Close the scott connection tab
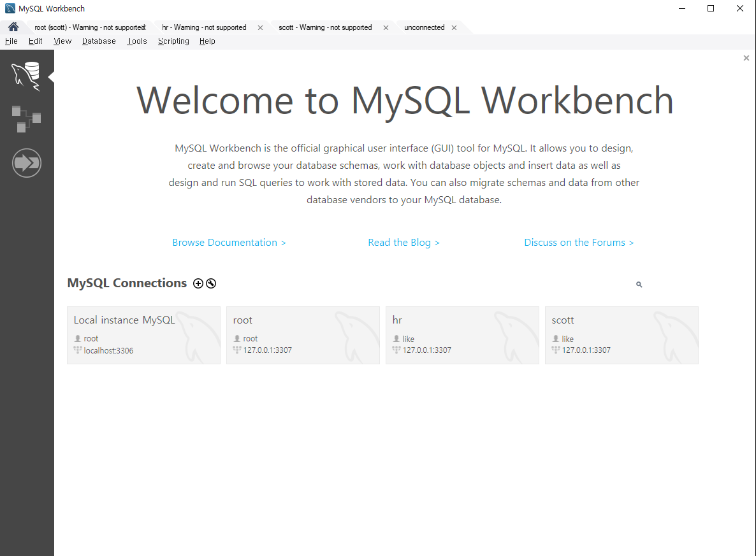 click(x=386, y=27)
